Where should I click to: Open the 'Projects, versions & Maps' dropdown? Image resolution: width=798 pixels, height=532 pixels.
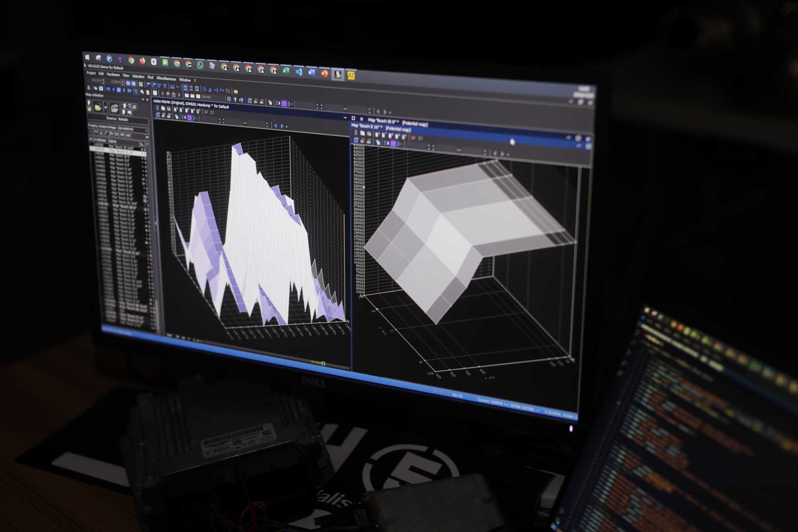(118, 129)
